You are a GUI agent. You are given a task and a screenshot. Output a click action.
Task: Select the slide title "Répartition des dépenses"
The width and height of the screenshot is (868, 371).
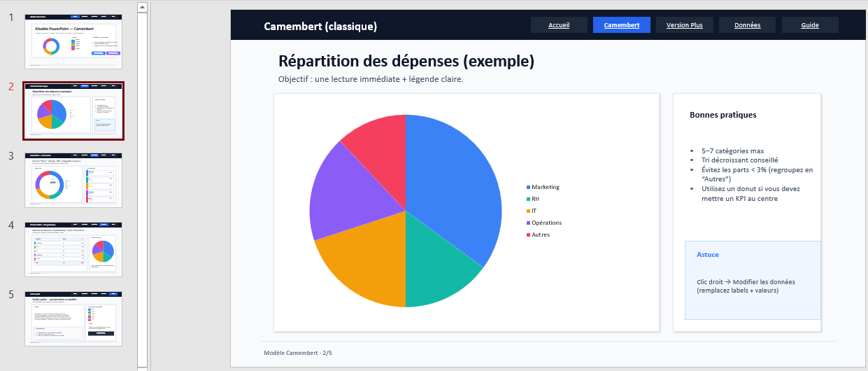(406, 61)
